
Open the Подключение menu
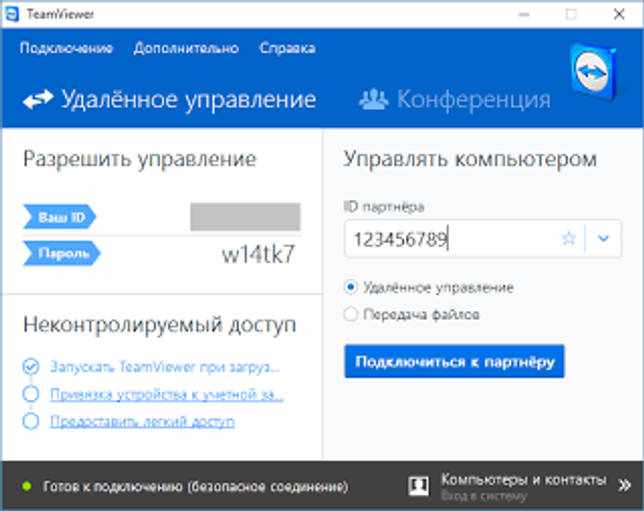[x=66, y=48]
